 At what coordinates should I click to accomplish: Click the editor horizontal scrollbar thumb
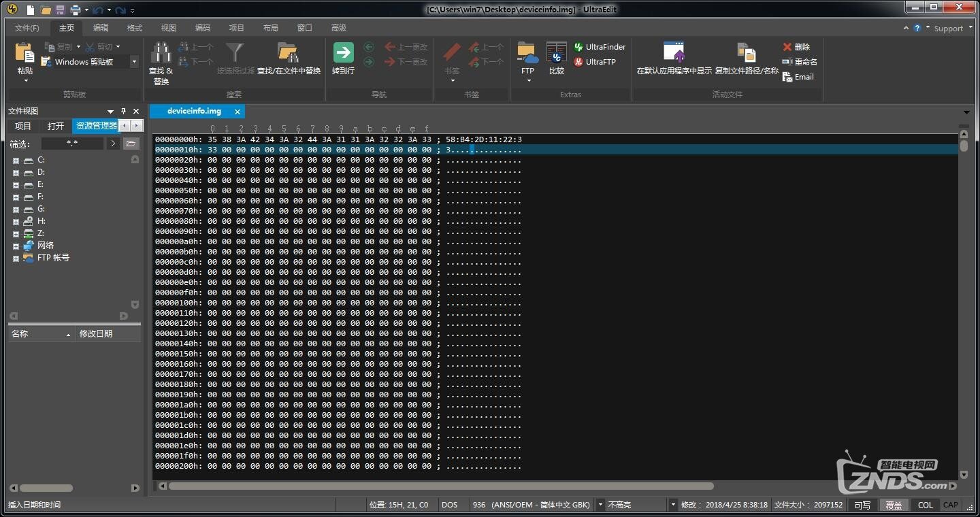(x=441, y=486)
